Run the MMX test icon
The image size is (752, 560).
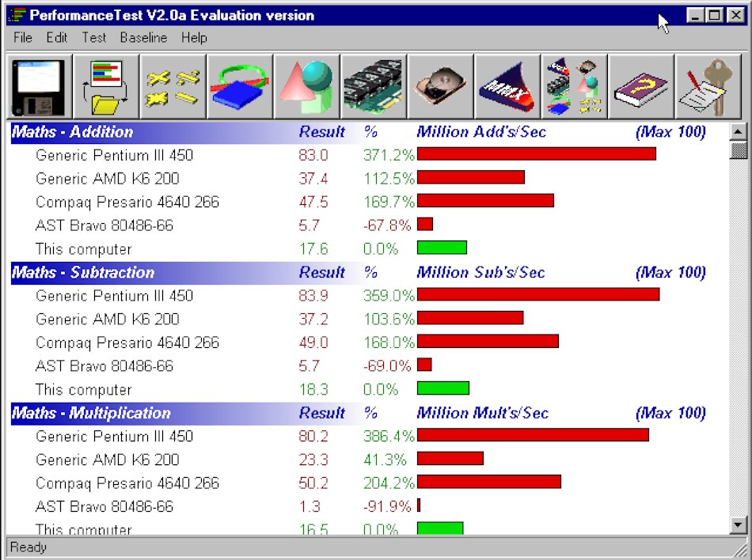coord(507,87)
